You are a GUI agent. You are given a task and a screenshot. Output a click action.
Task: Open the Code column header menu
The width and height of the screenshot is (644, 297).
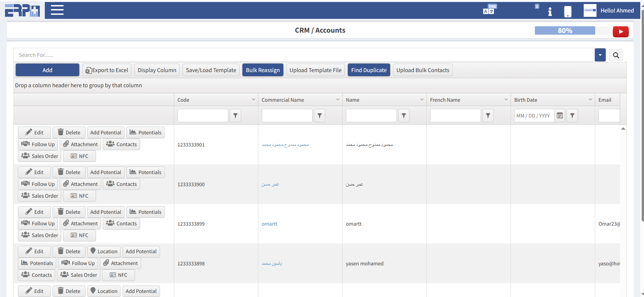(x=253, y=100)
